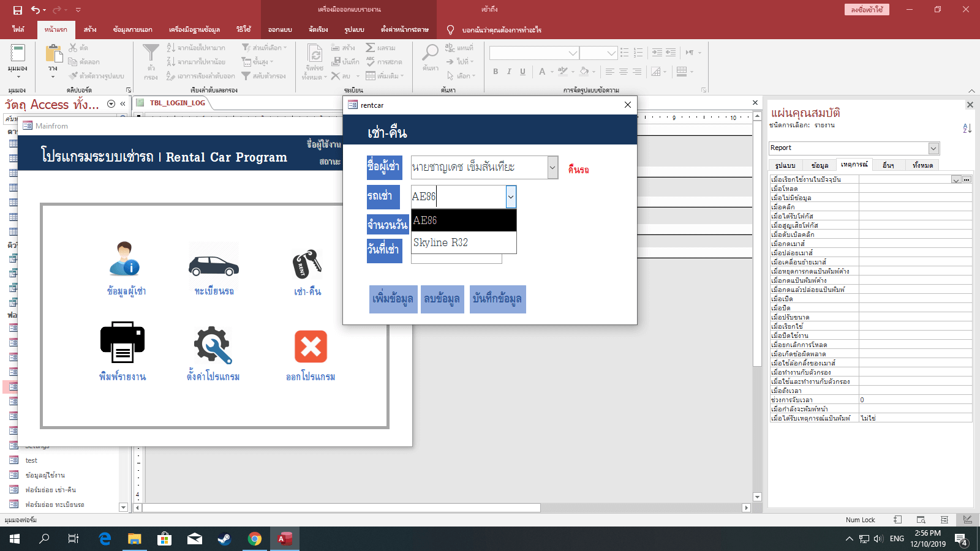This screenshot has width=980, height=551.
Task: Toggle numbered list
Action: coord(638,53)
